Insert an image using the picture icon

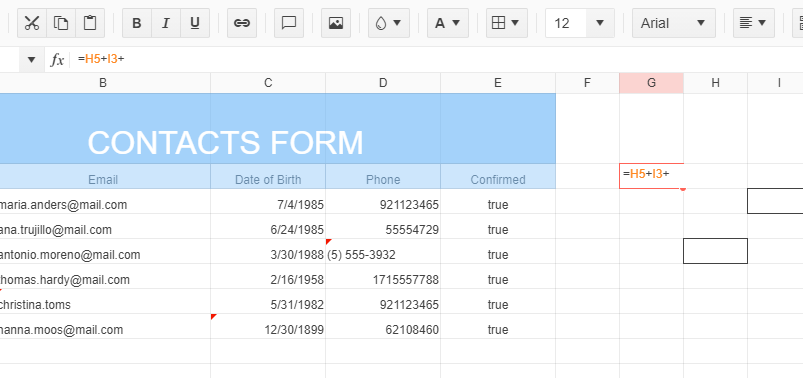pyautogui.click(x=336, y=23)
